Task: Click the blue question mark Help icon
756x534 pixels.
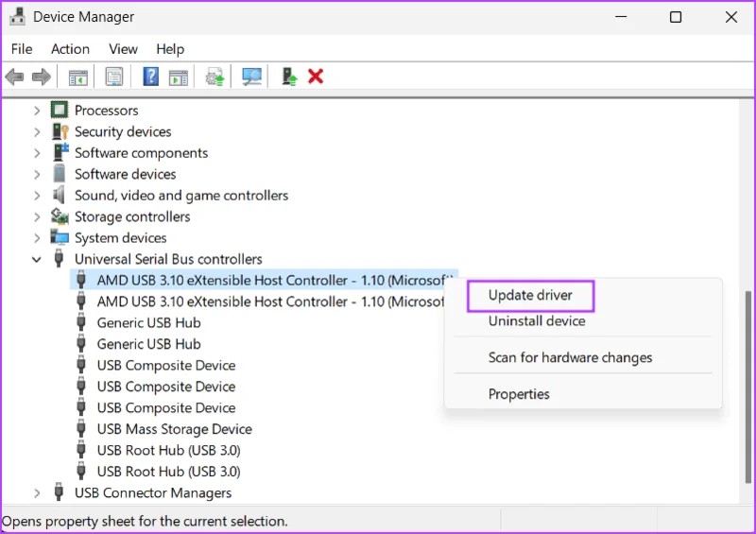Action: point(151,77)
